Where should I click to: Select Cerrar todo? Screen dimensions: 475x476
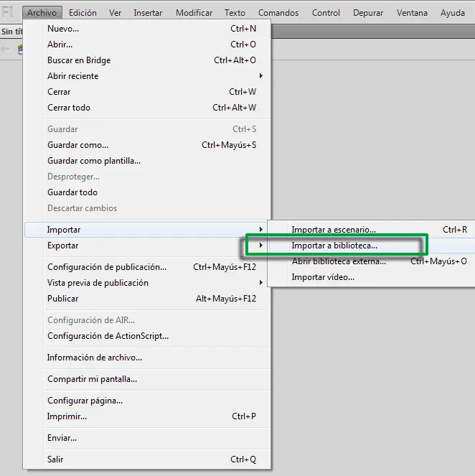(147, 108)
